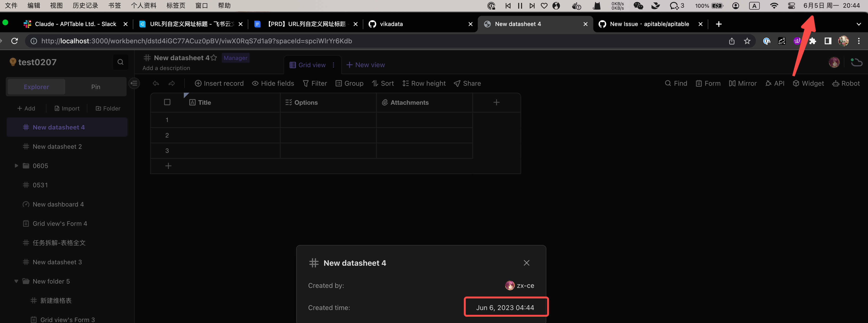The image size is (868, 323).
Task: Open the Group tool
Action: [x=349, y=83]
